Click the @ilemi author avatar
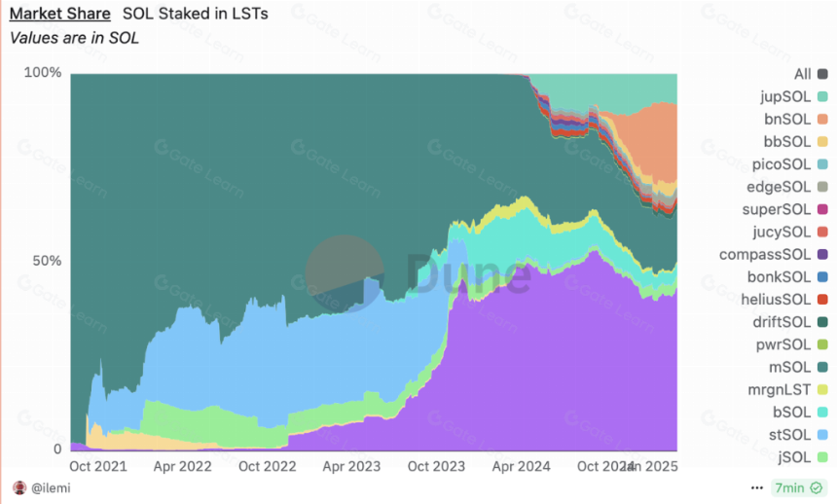 coord(19,487)
